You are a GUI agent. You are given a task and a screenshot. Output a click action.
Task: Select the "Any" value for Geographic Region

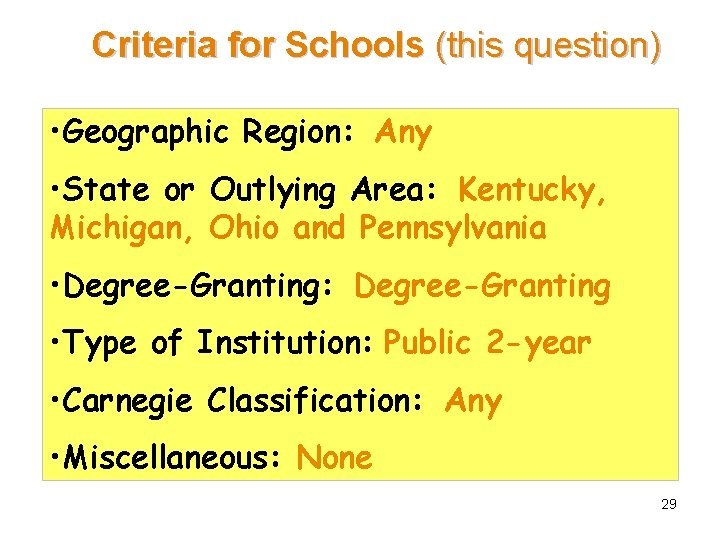click(403, 132)
